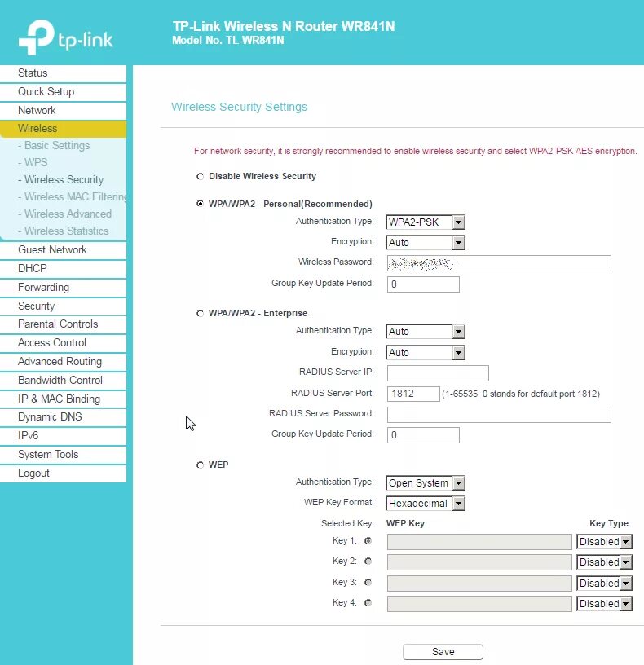Open WEP Open System authentication dropdown
This screenshot has height=665, width=644.
(426, 483)
